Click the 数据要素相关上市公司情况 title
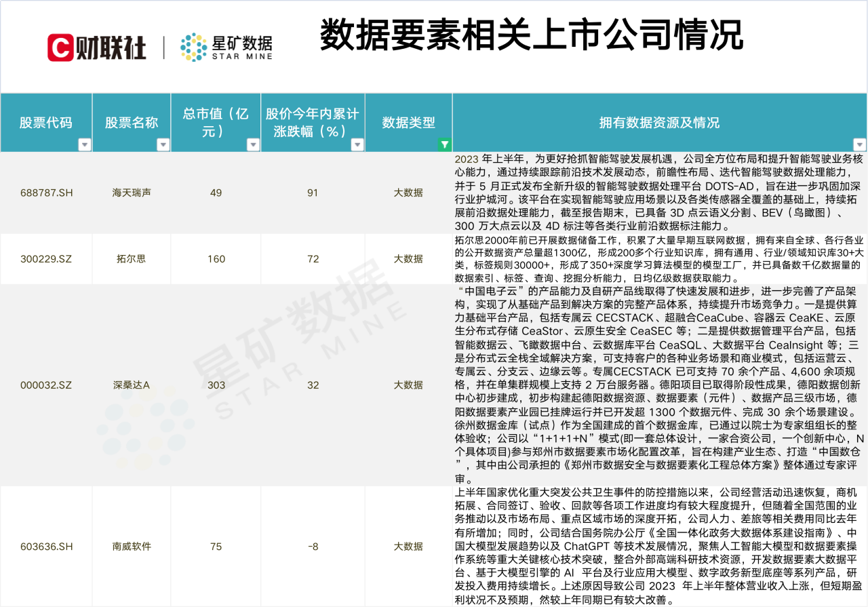 (531, 35)
